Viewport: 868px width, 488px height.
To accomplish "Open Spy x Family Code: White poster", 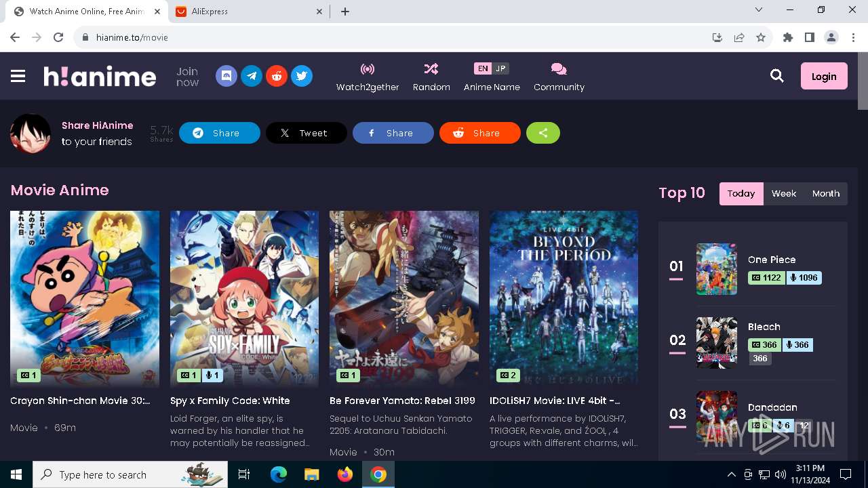I will (x=244, y=298).
